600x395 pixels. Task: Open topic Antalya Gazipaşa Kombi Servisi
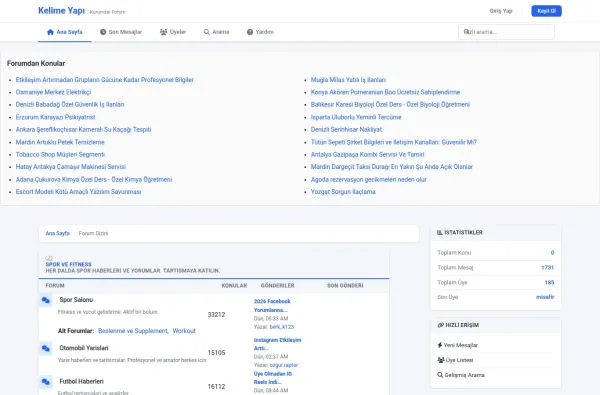(x=367, y=154)
